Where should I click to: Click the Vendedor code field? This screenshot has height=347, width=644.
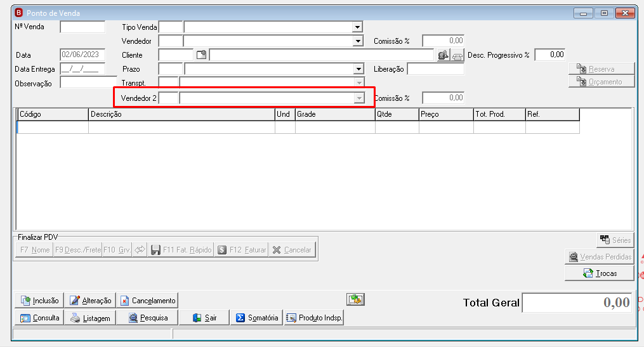tap(171, 41)
